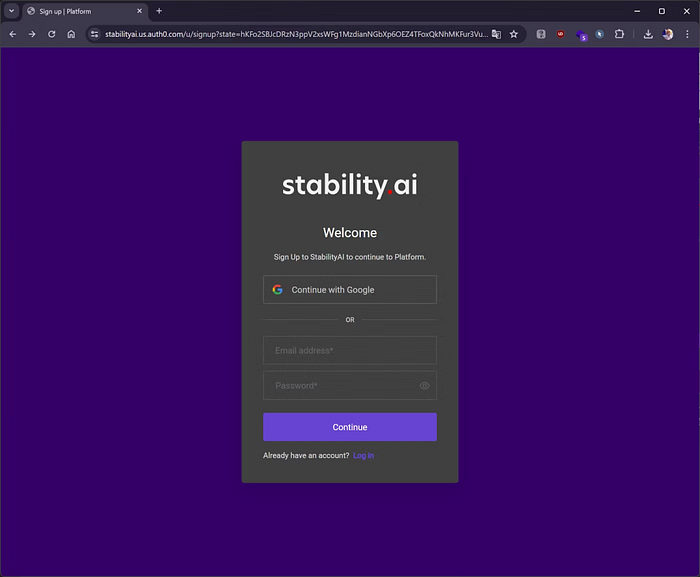Click the browser forward arrow

coord(32,34)
